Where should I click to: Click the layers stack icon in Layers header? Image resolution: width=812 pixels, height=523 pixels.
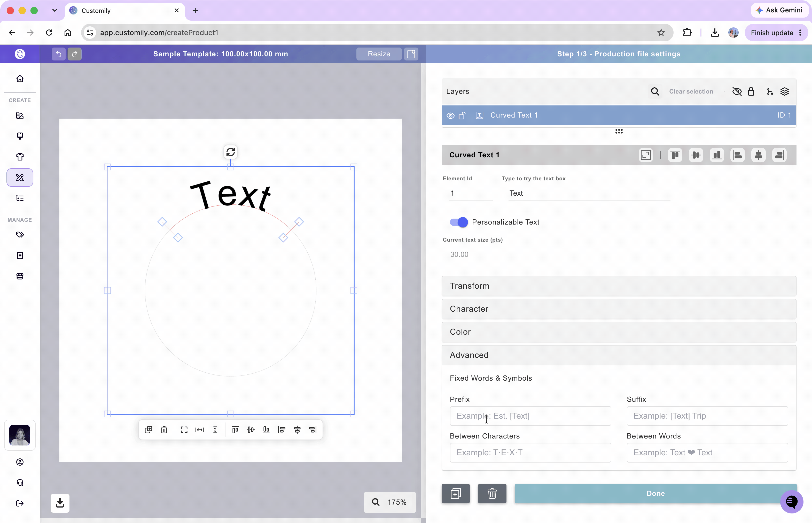(785, 92)
